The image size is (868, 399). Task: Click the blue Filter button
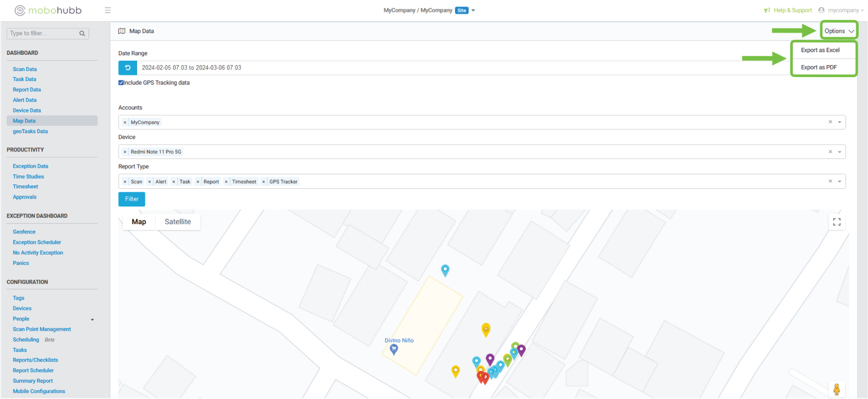[132, 199]
